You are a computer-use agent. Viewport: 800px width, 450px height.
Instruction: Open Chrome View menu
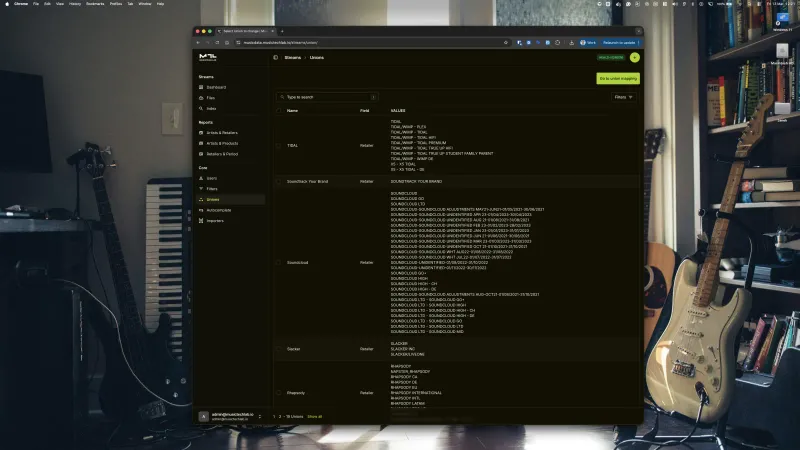60,4
